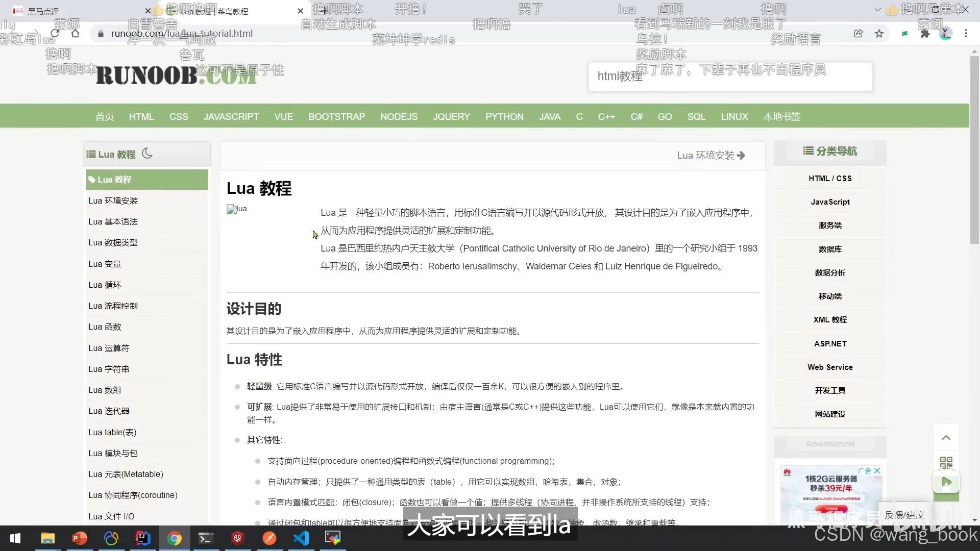Image resolution: width=980 pixels, height=551 pixels.
Task: Click the back-to-top chevron button
Action: point(946,438)
